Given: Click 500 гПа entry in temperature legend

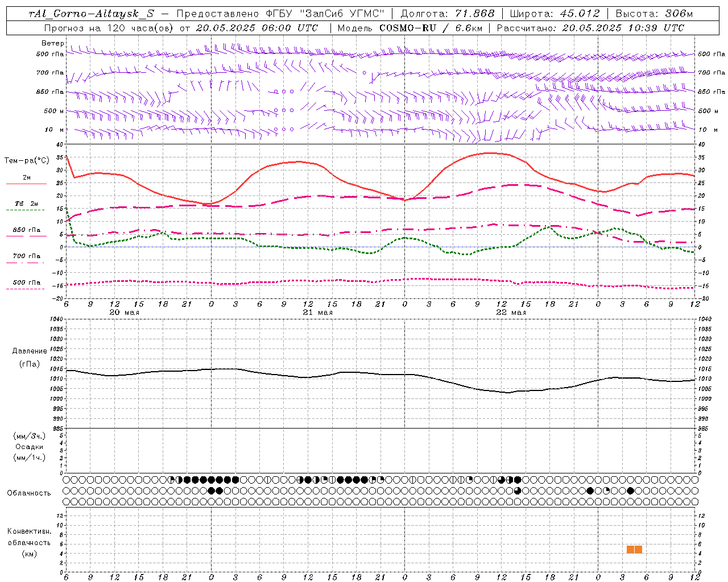Looking at the screenshot, I should tap(27, 282).
